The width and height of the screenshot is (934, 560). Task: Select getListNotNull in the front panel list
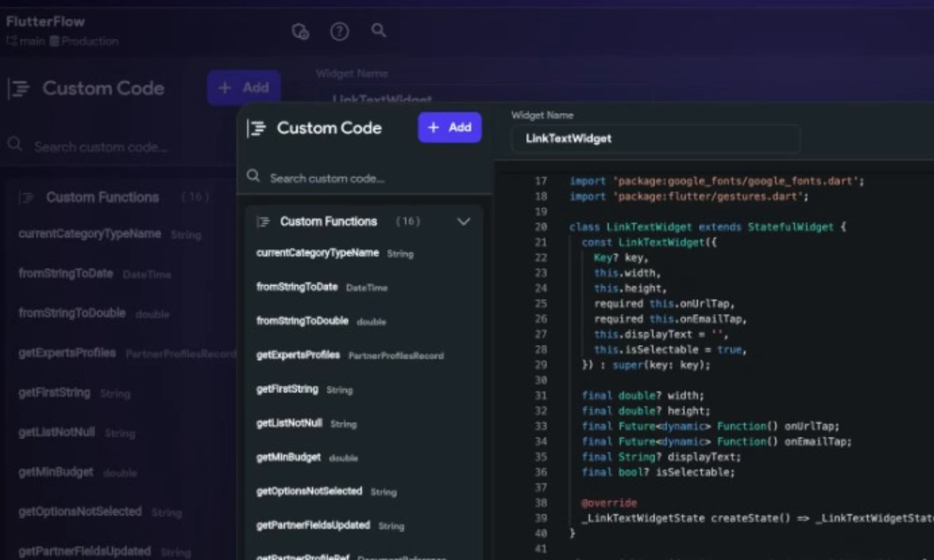(x=289, y=423)
